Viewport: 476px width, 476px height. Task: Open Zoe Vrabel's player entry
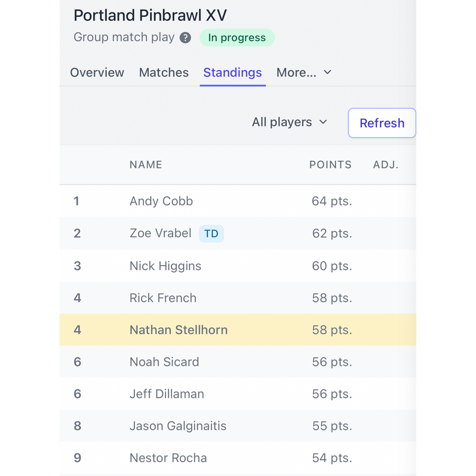[160, 233]
